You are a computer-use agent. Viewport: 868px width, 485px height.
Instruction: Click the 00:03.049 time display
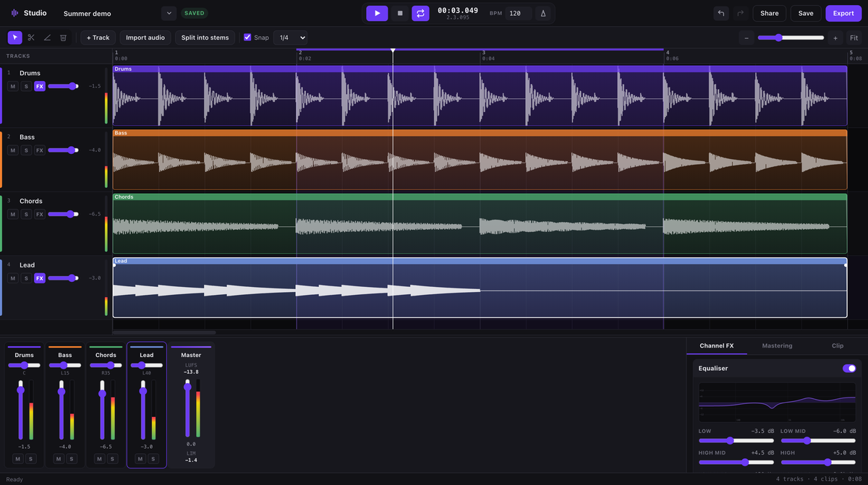(458, 10)
